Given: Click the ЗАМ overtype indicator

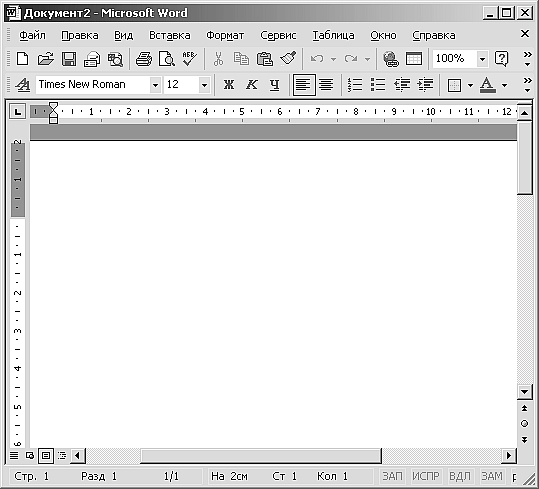Looking at the screenshot, I should click(x=492, y=476).
